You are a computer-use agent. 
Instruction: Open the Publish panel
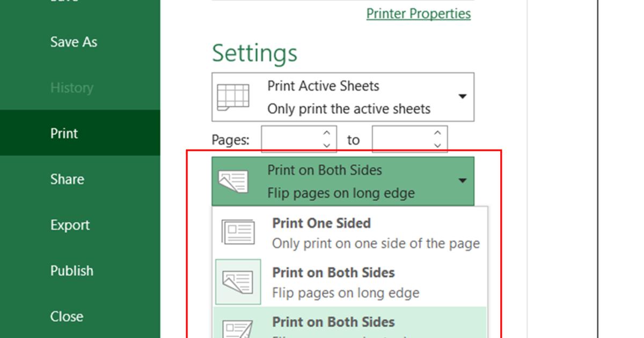(x=72, y=270)
